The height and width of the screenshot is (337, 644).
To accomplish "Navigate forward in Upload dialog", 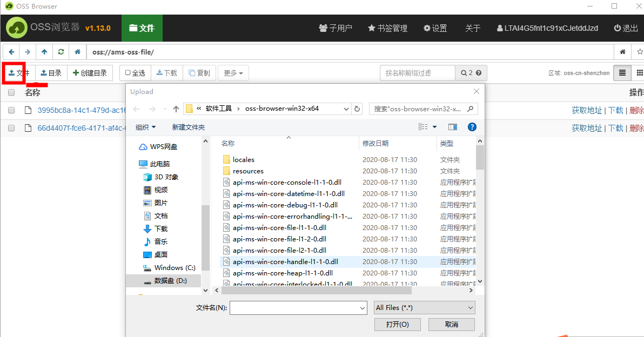I will coord(152,109).
